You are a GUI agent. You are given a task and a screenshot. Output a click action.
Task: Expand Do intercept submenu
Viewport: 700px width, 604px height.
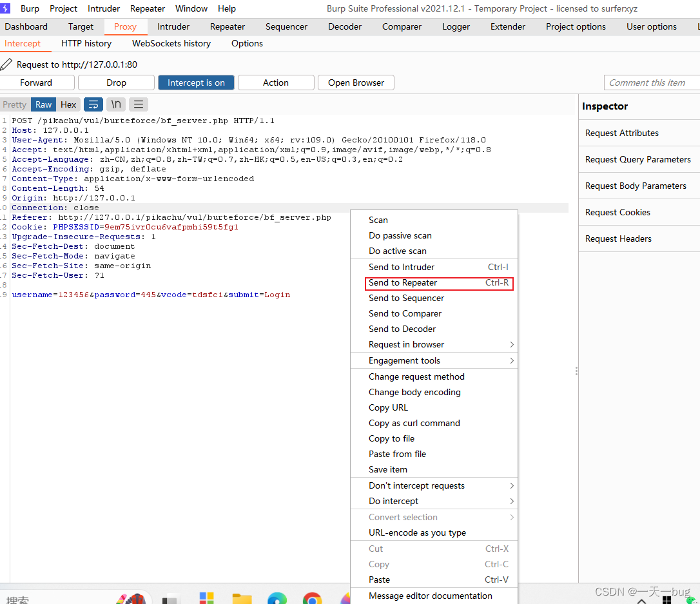click(x=434, y=501)
